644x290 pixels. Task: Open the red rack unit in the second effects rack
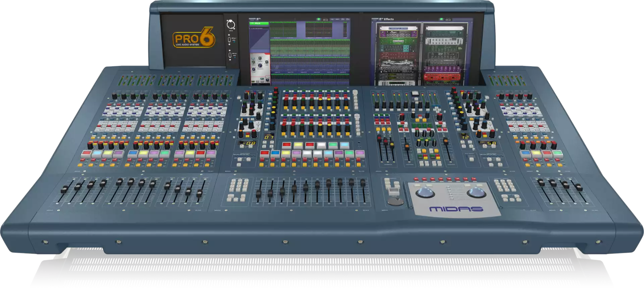[442, 77]
